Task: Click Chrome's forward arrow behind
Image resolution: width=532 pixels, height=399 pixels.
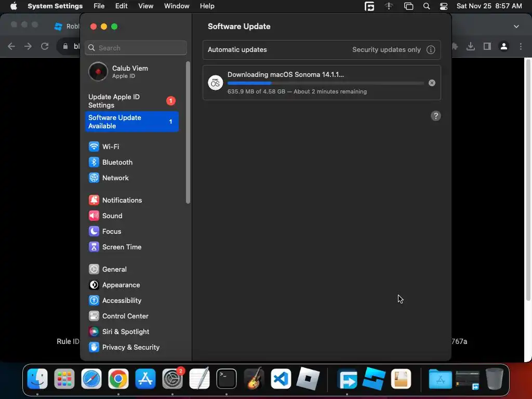Action: pos(28,46)
